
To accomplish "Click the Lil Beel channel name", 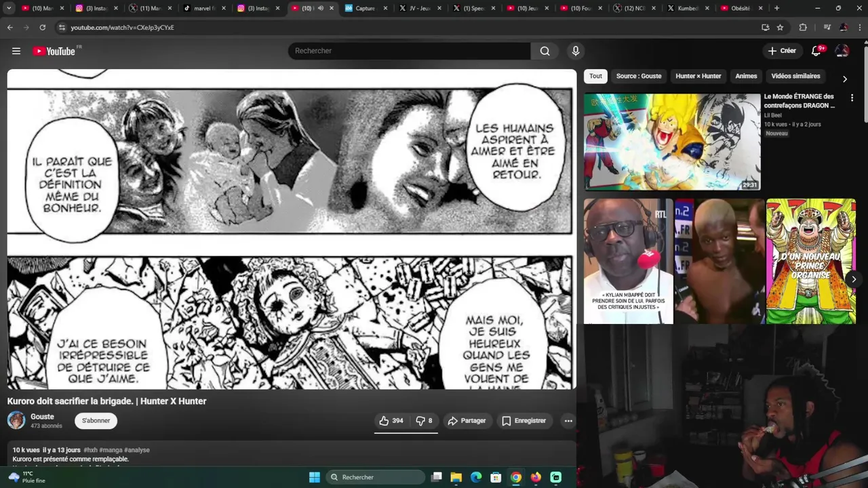I will click(x=773, y=115).
